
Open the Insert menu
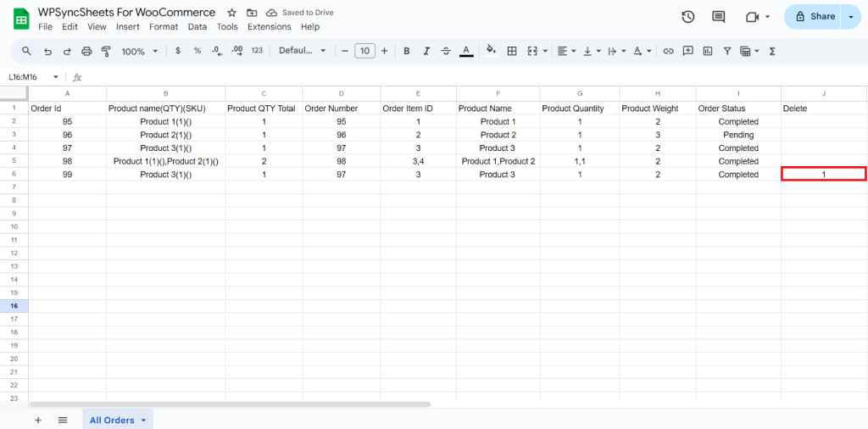(x=128, y=26)
